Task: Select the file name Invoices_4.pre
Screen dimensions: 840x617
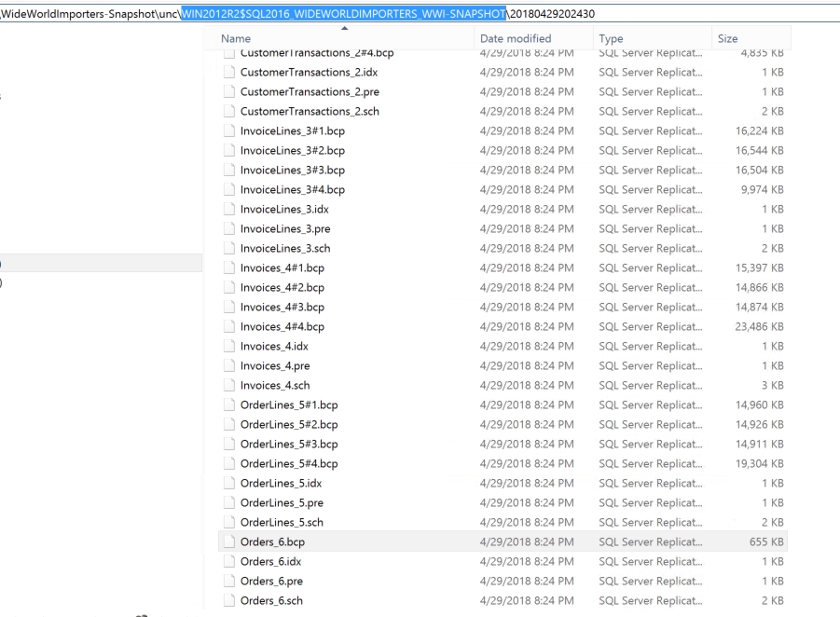Action: 275,366
